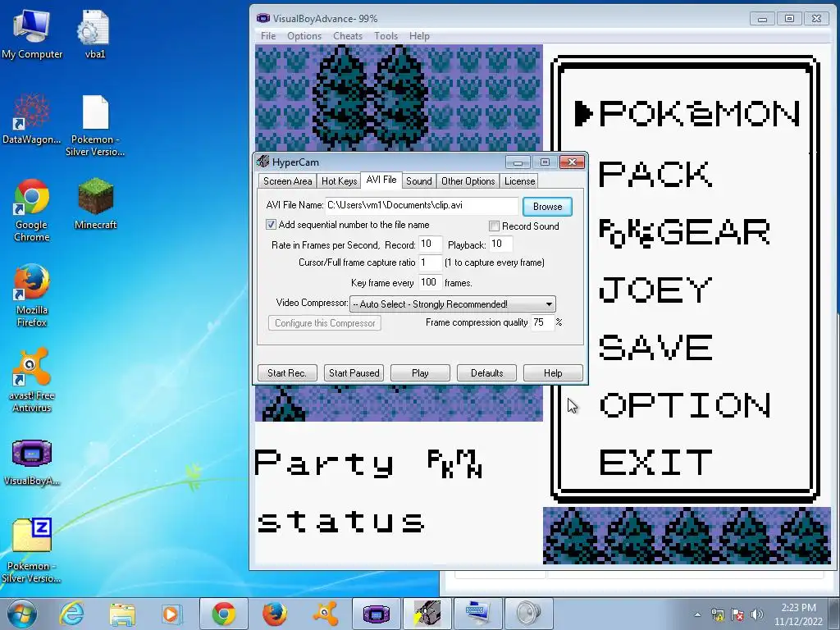Open Windows Media Player taskbar icon
This screenshot has height=630, width=840.
[172, 614]
